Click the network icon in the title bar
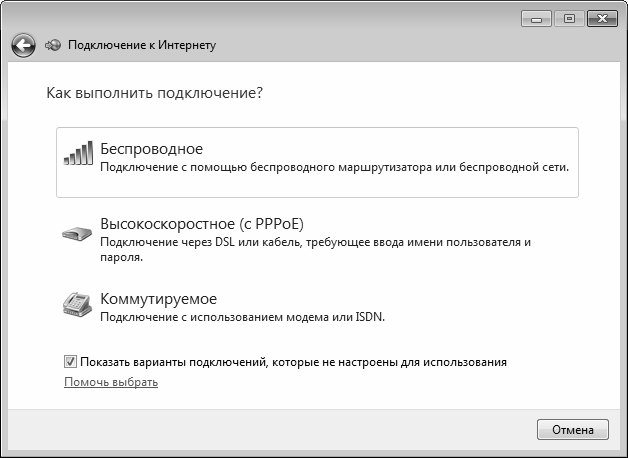This screenshot has width=628, height=458. [x=54, y=45]
